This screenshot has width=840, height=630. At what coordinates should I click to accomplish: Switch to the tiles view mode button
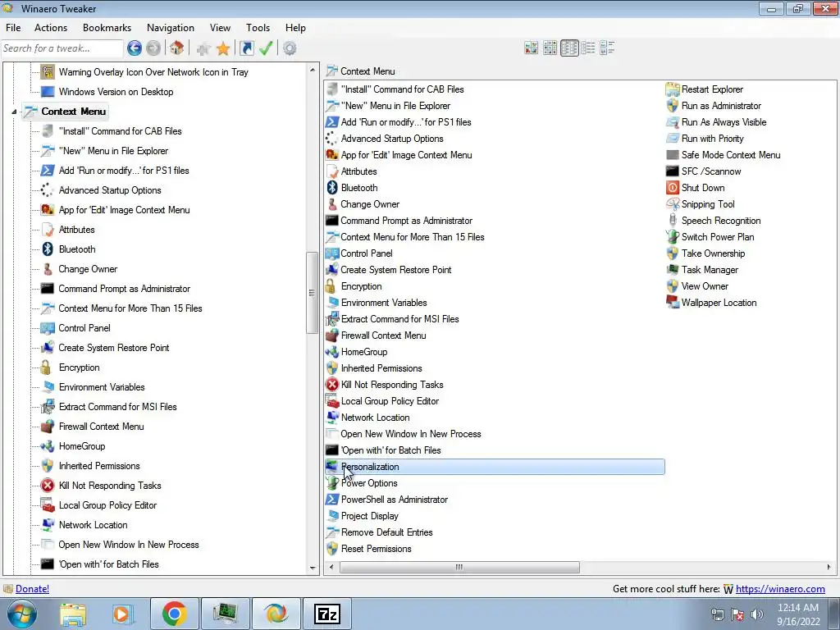607,48
